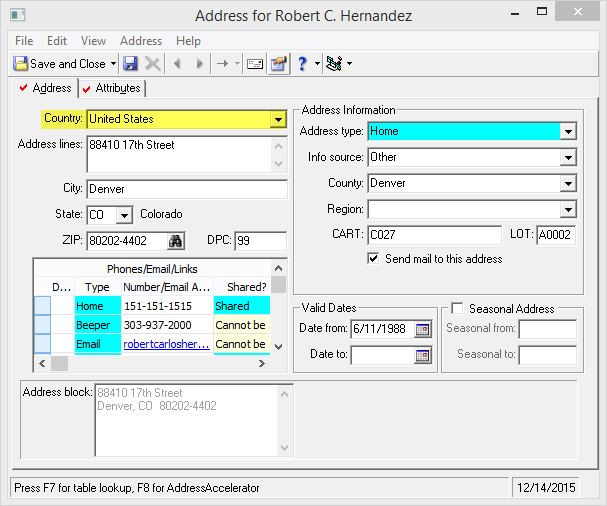Click the window icon in title bar
The width and height of the screenshot is (607, 506).
pyautogui.click(x=18, y=15)
